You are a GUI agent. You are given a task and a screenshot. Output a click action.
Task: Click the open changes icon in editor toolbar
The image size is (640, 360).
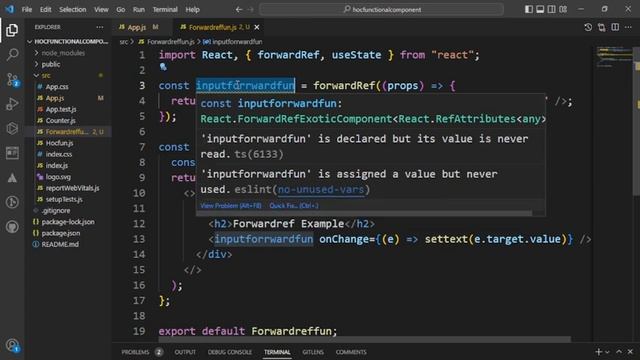point(602,27)
